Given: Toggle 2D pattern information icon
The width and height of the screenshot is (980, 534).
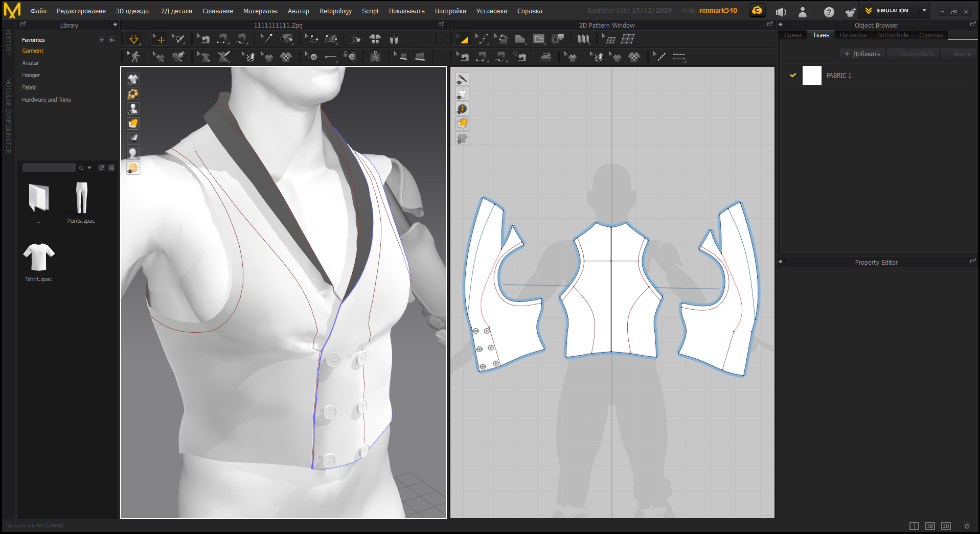Looking at the screenshot, I should point(462,109).
